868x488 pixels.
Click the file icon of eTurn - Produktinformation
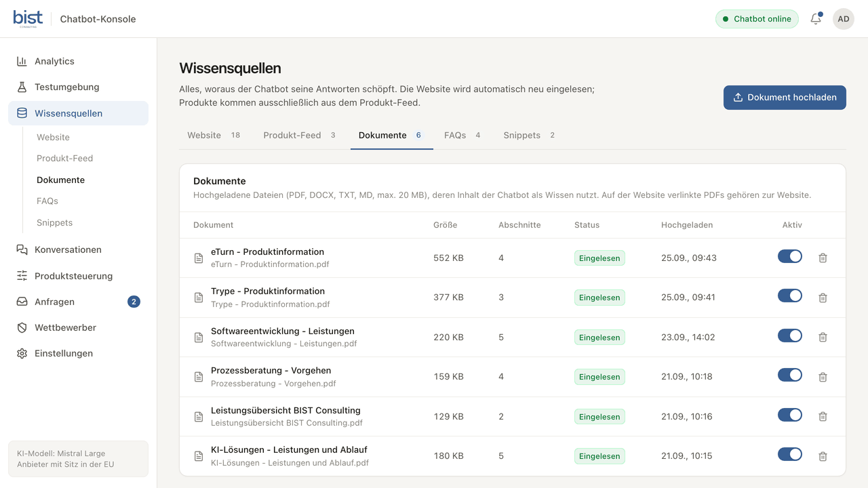pyautogui.click(x=199, y=258)
